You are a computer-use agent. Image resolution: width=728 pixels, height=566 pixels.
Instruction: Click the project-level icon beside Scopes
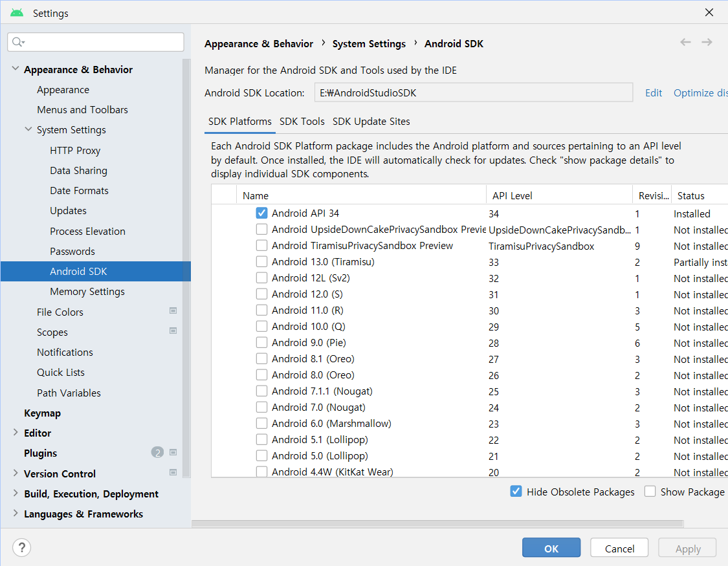(x=173, y=331)
